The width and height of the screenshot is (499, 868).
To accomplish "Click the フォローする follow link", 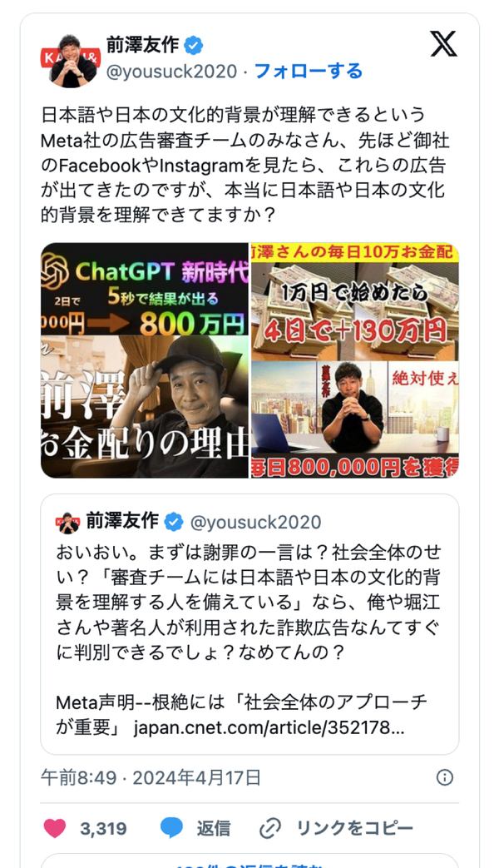I will click(309, 72).
